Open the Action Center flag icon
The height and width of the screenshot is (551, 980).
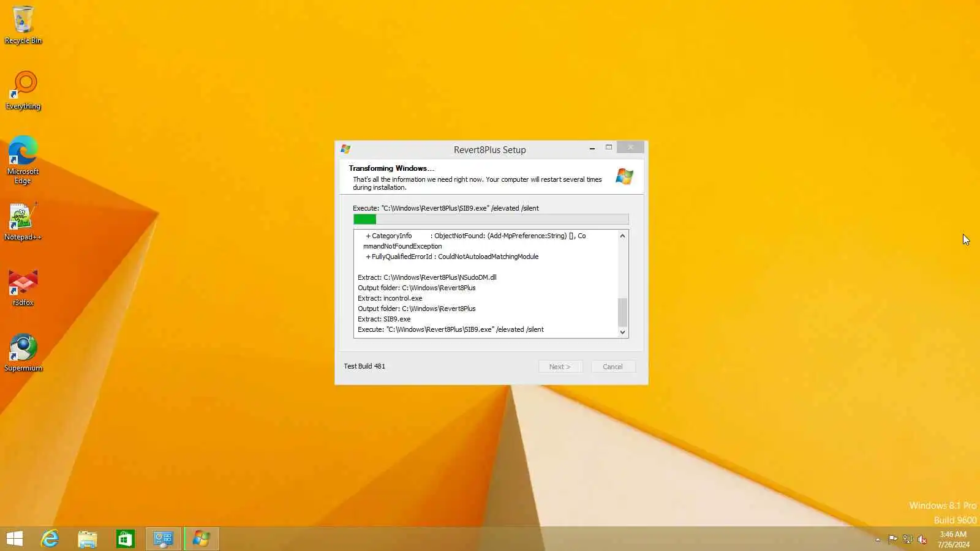tap(892, 539)
